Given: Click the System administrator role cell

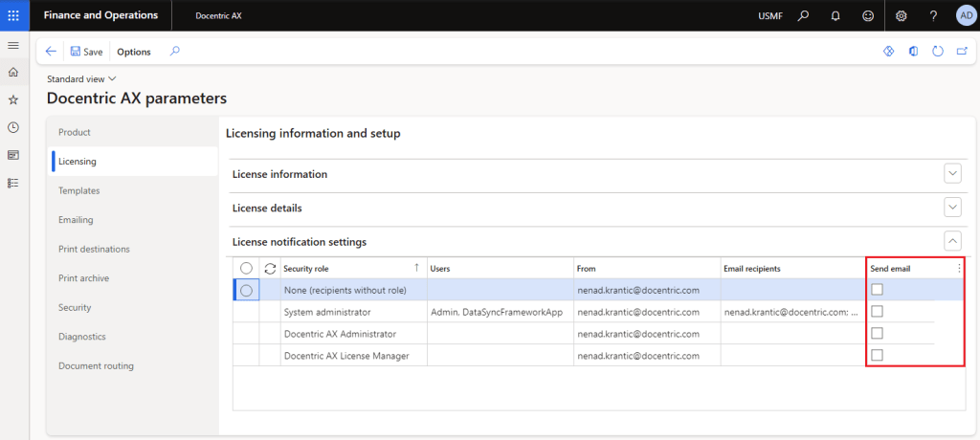Looking at the screenshot, I should pyautogui.click(x=354, y=312).
